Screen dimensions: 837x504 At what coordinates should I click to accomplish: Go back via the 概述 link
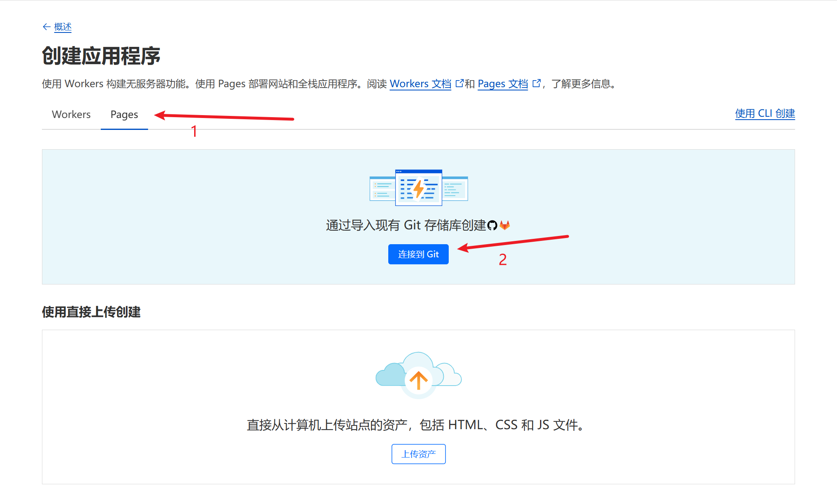[63, 27]
